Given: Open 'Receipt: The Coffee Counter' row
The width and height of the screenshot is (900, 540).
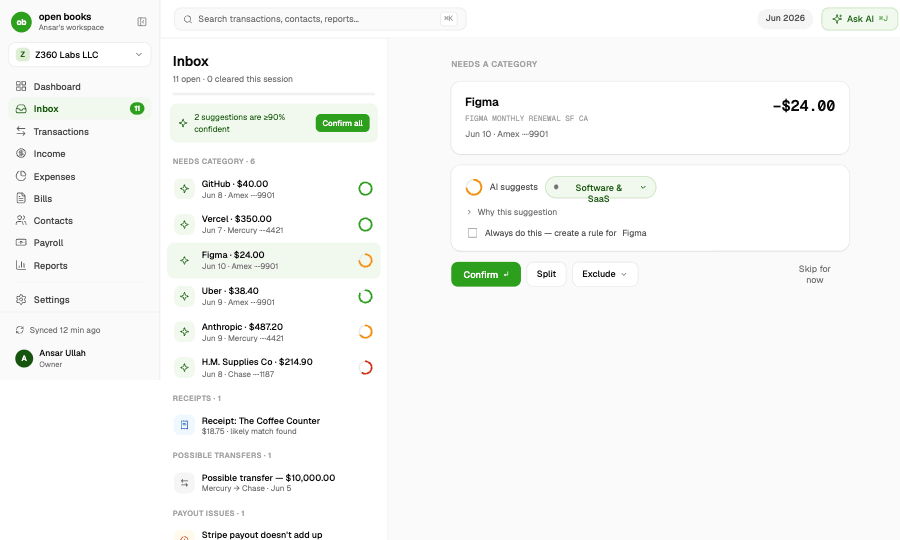Looking at the screenshot, I should [x=274, y=425].
